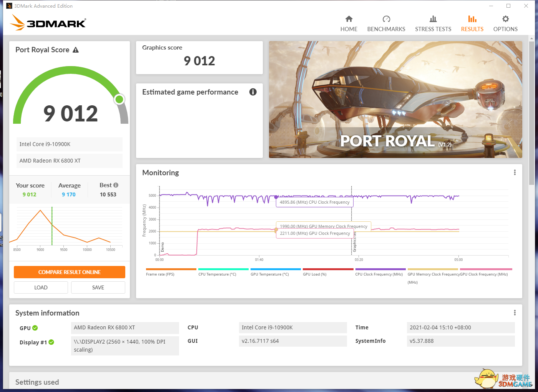
Task: Click the Graphics score value 9 012
Action: click(199, 61)
